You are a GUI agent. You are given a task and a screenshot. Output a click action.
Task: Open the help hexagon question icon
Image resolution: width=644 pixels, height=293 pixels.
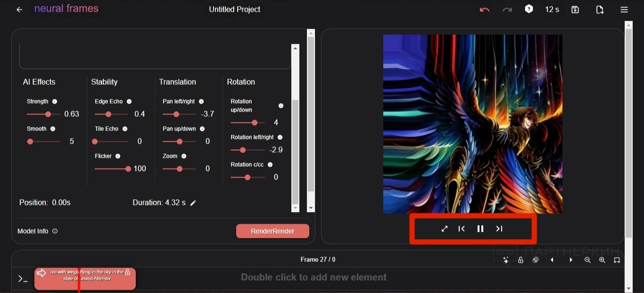(529, 9)
